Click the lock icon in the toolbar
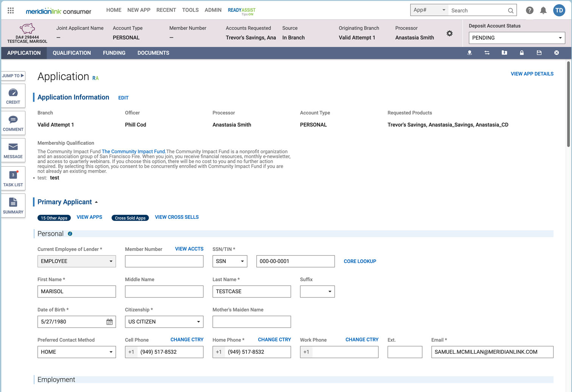 pyautogui.click(x=522, y=53)
